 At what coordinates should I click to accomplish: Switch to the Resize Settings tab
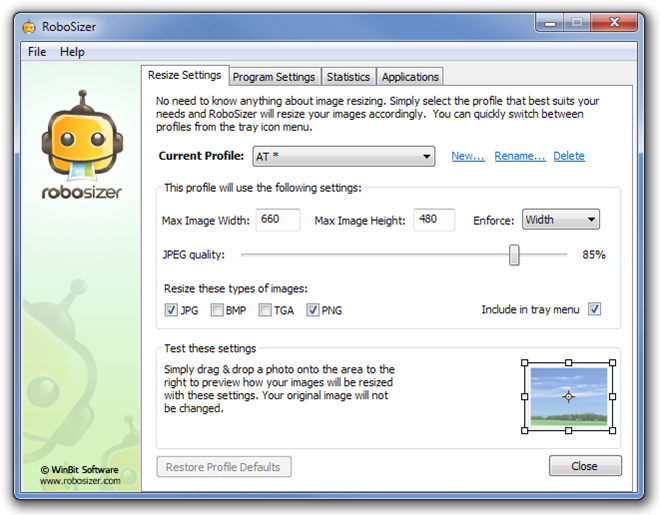(185, 75)
